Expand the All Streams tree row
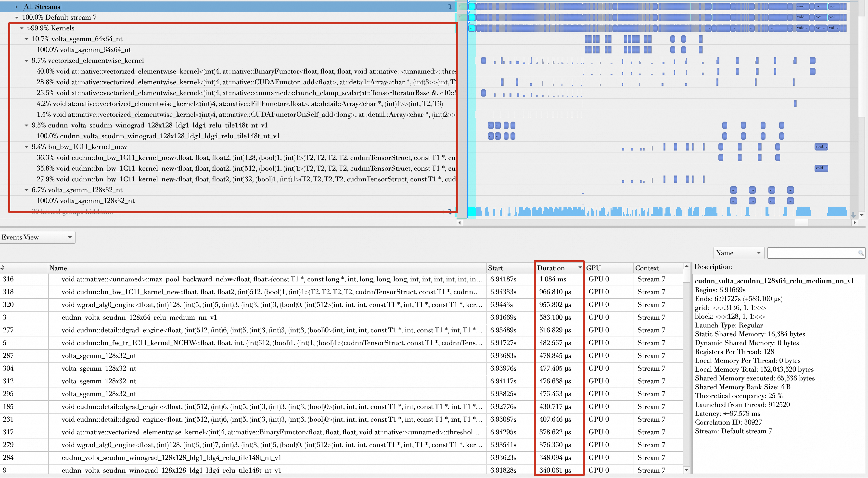The width and height of the screenshot is (868, 478). pos(16,7)
